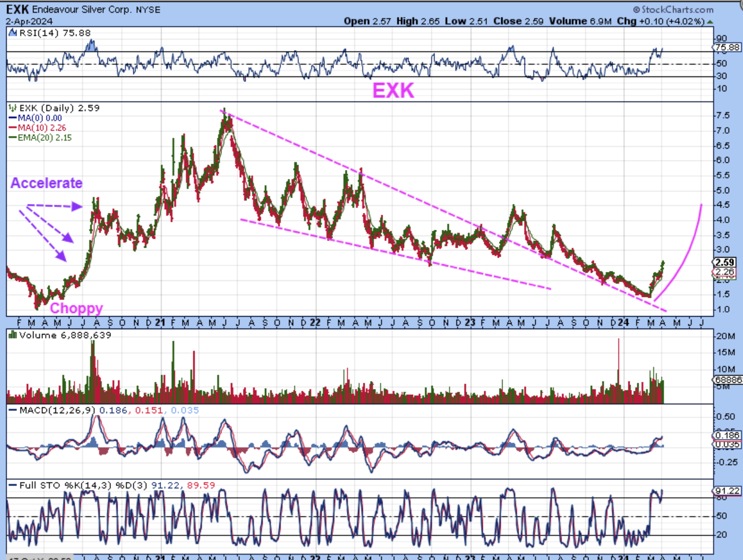
Task: Click the line icon beside MACD(12,26,9)
Action: coord(11,411)
